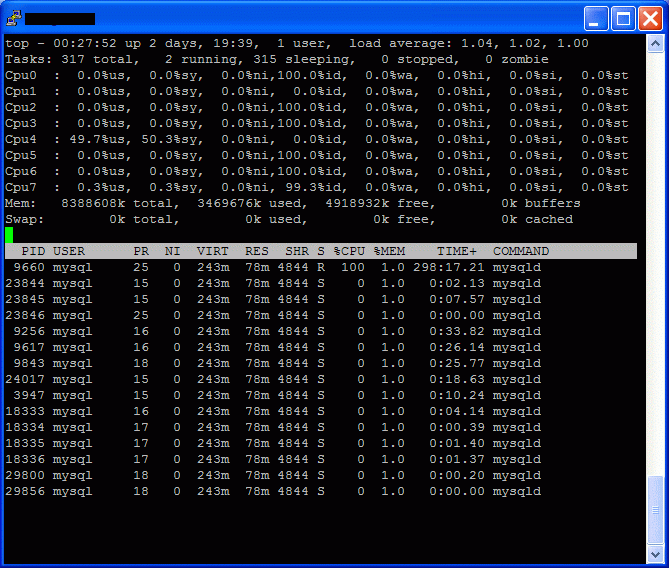Minimize the terminal window

pyautogui.click(x=596, y=18)
